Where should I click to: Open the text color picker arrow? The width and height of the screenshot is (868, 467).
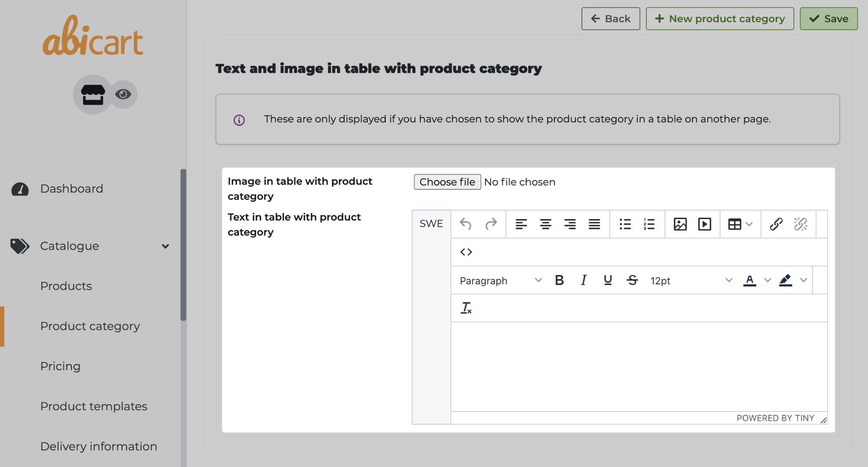[x=767, y=280]
